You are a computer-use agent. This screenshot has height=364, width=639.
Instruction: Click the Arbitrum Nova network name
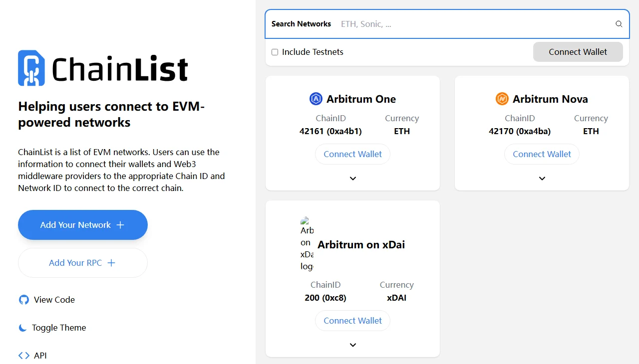[x=550, y=99]
